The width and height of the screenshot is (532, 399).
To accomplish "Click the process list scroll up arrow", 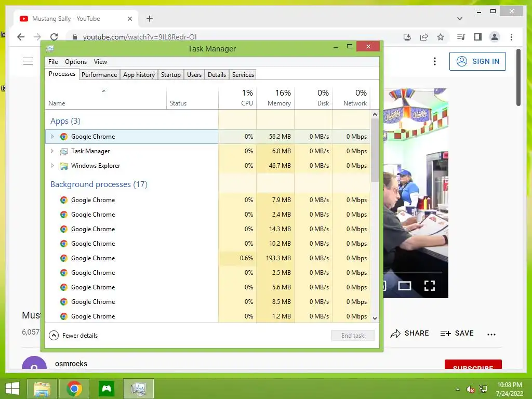I will (x=375, y=114).
